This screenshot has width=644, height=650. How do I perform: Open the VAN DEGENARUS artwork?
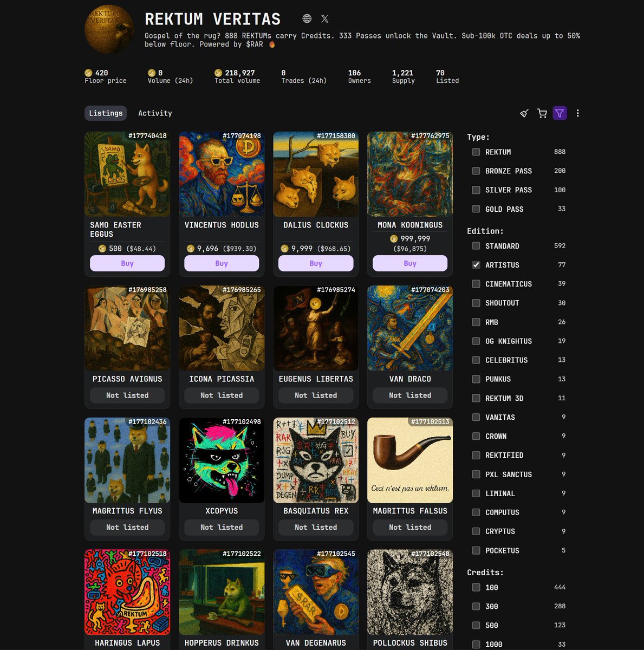click(x=316, y=592)
